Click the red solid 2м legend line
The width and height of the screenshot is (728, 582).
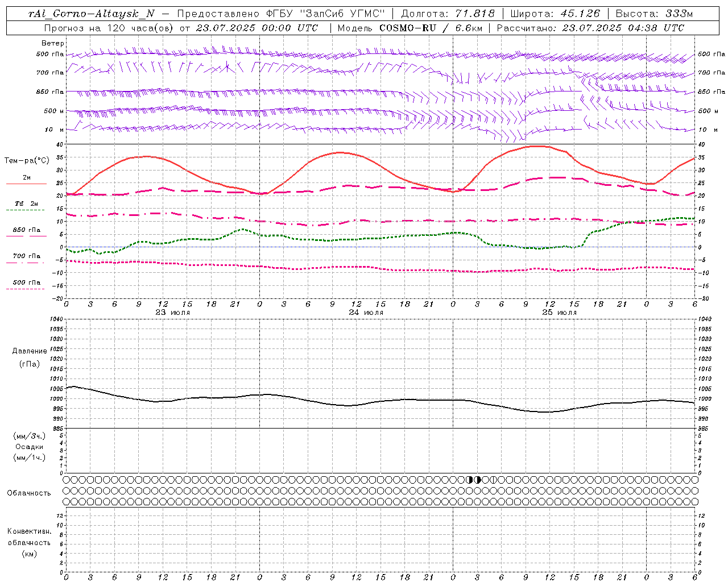pos(26,184)
